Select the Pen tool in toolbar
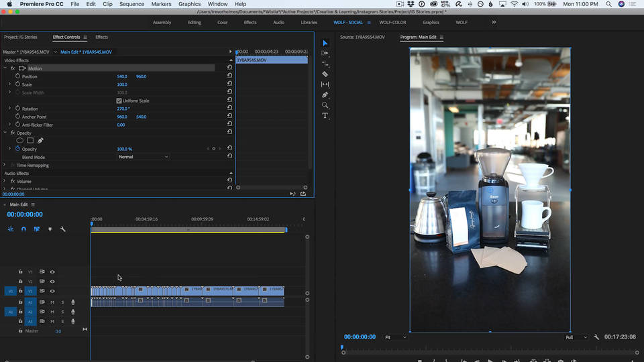Viewport: 644px width, 362px height. pyautogui.click(x=325, y=95)
